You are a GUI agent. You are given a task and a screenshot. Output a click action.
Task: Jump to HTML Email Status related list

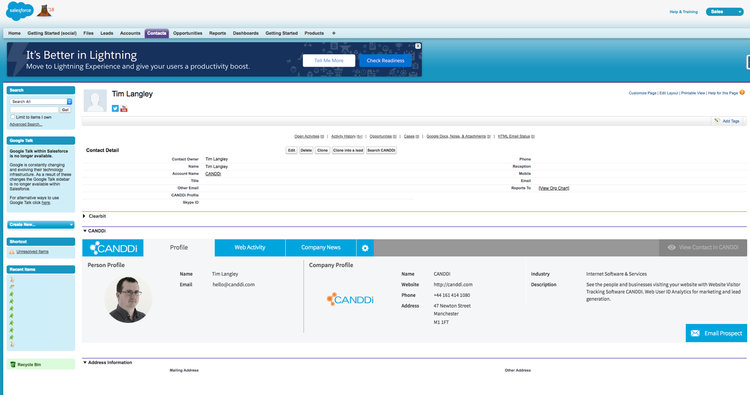pos(516,136)
